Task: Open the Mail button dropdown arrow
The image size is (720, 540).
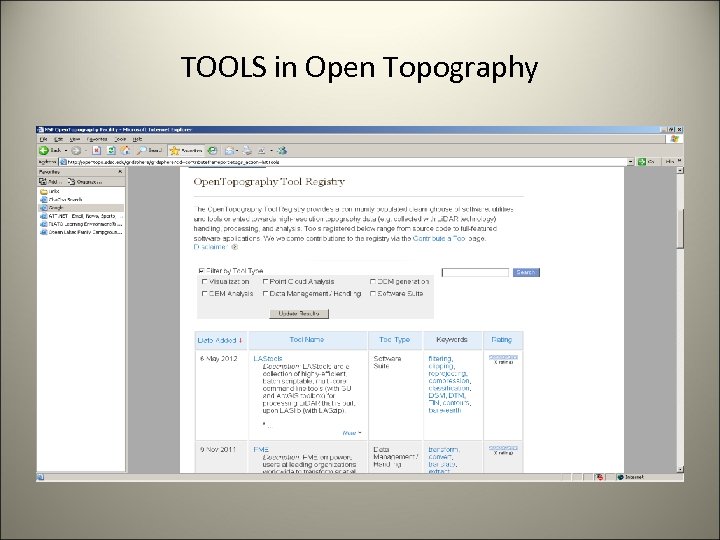Action: pos(237,151)
